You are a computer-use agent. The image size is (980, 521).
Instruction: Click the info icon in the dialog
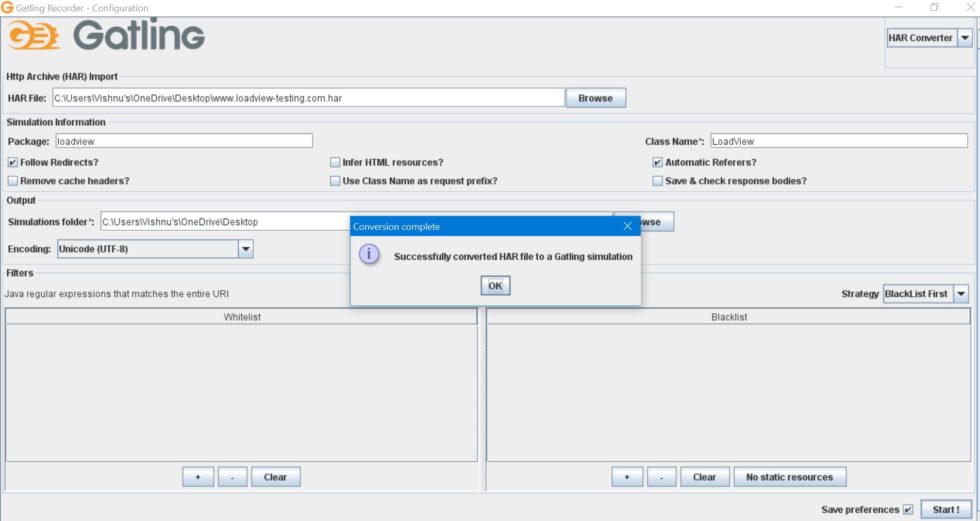369,255
